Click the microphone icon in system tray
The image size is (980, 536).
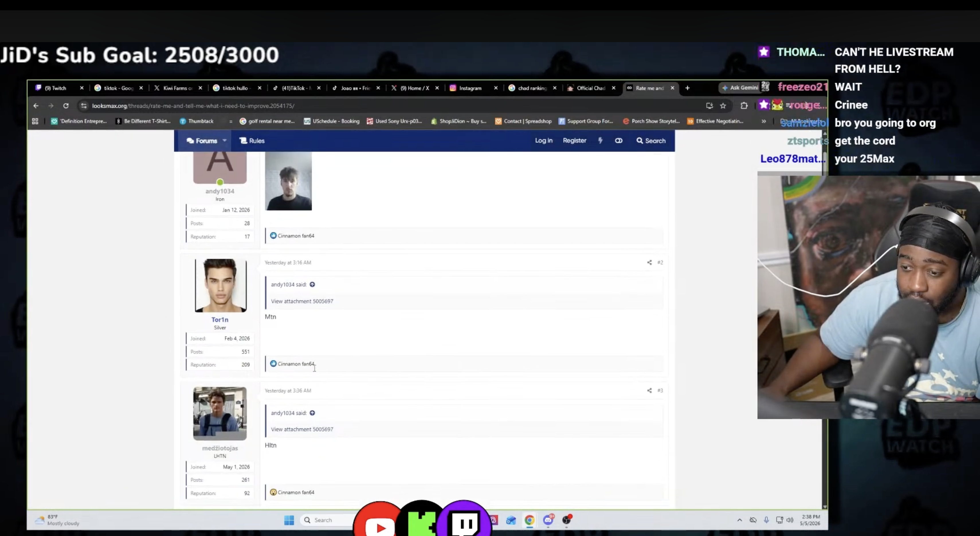(766, 520)
